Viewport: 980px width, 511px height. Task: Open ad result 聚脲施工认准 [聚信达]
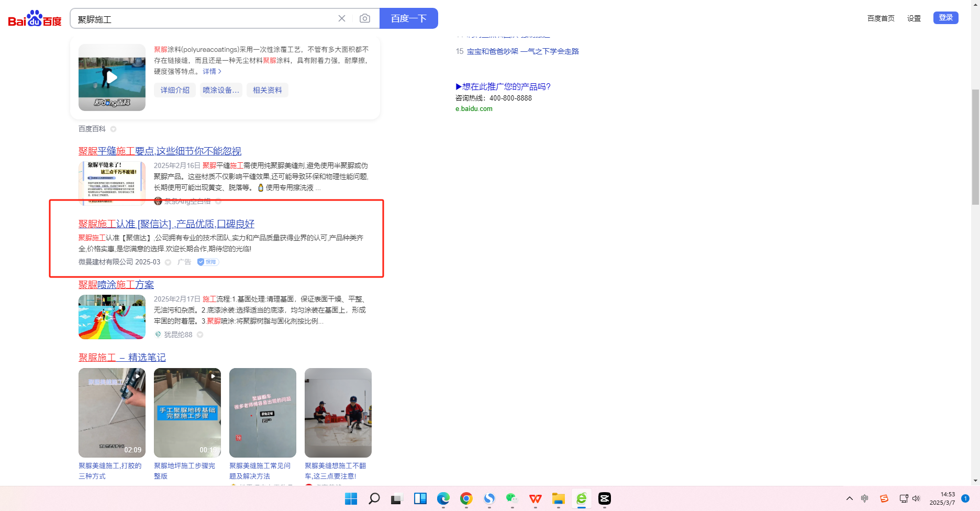coord(166,224)
